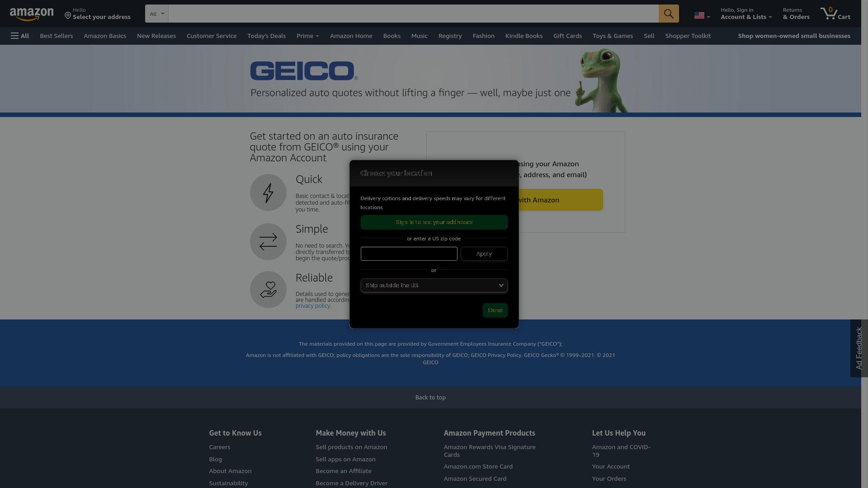Viewport: 868px width, 488px height.
Task: Open Ship outside the US dropdown
Action: (x=434, y=286)
